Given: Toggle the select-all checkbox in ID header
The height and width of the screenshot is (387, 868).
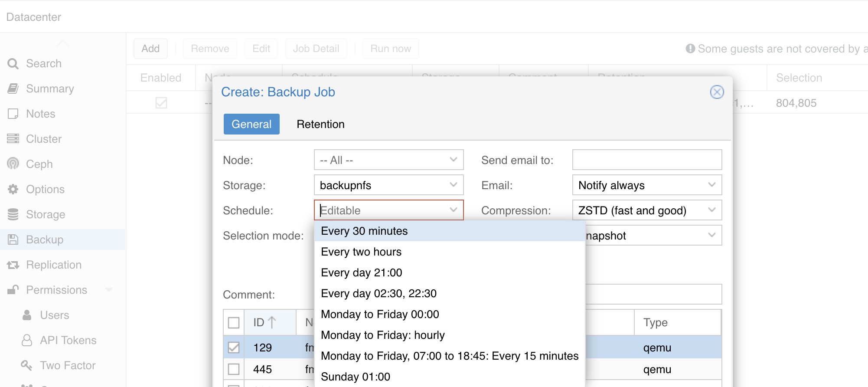Looking at the screenshot, I should tap(234, 322).
